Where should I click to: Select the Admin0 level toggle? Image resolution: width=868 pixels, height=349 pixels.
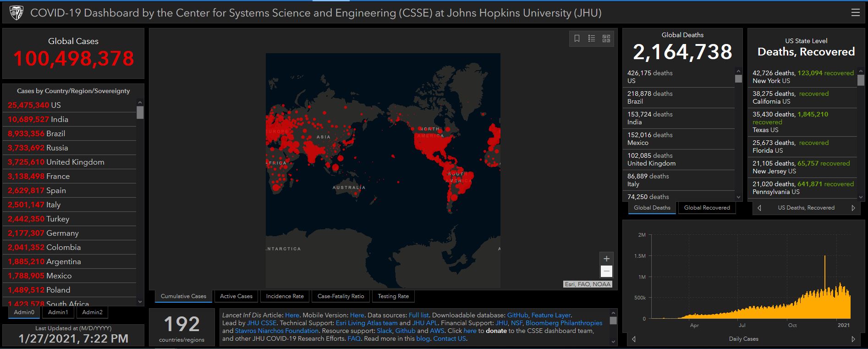click(24, 312)
